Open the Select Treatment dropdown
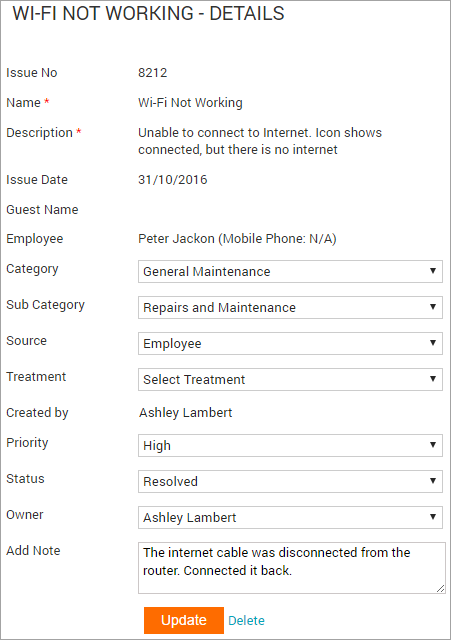This screenshot has width=451, height=640. [290, 379]
